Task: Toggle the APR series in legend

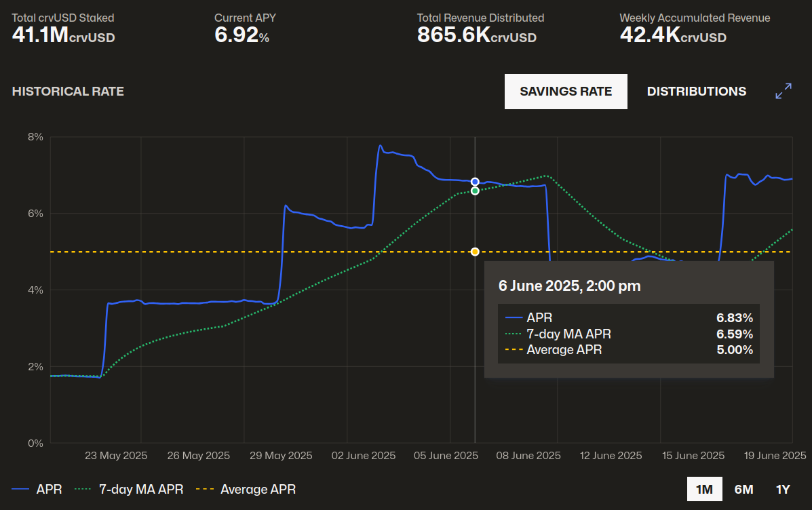Action: pyautogui.click(x=37, y=489)
